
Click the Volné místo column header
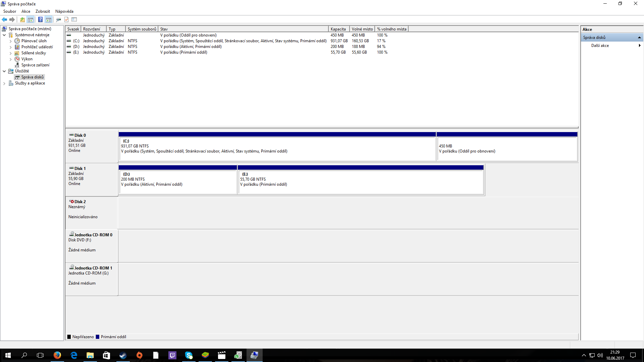[362, 29]
